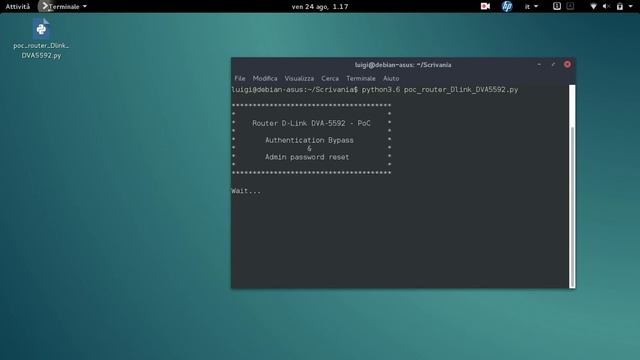Click 'Router D-Link DVA-5592 - PoC' text

(x=311, y=123)
